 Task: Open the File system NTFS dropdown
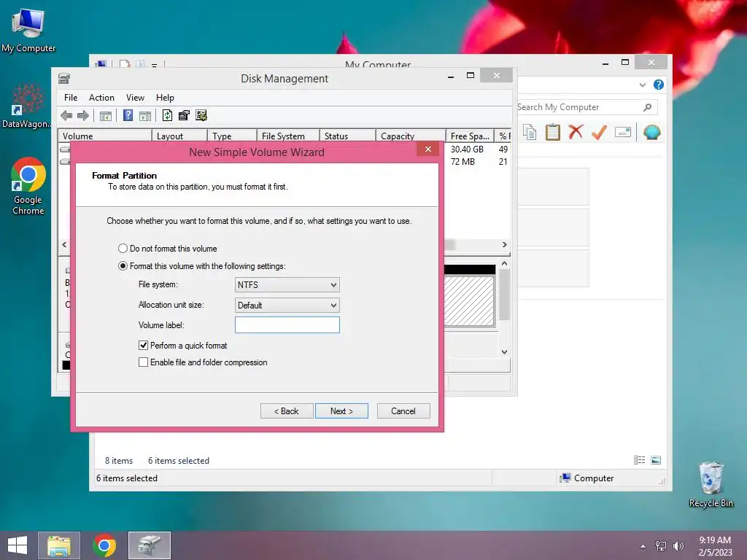[x=287, y=285]
